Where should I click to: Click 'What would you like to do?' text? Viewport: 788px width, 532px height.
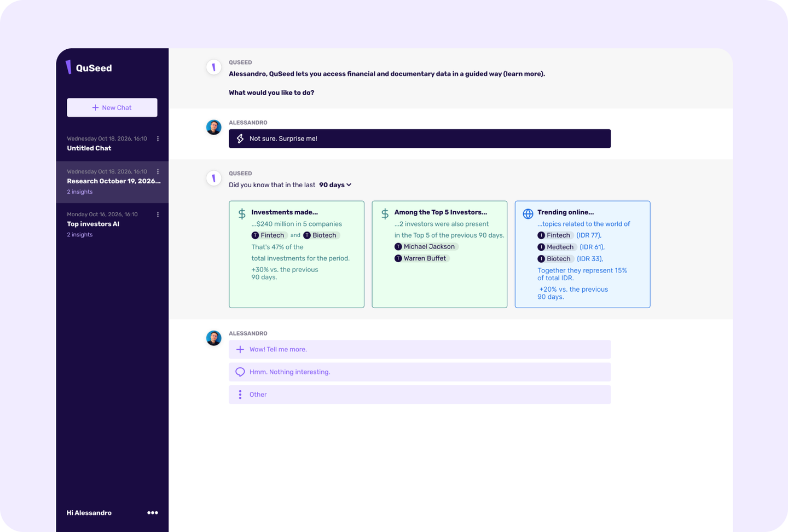click(x=271, y=92)
